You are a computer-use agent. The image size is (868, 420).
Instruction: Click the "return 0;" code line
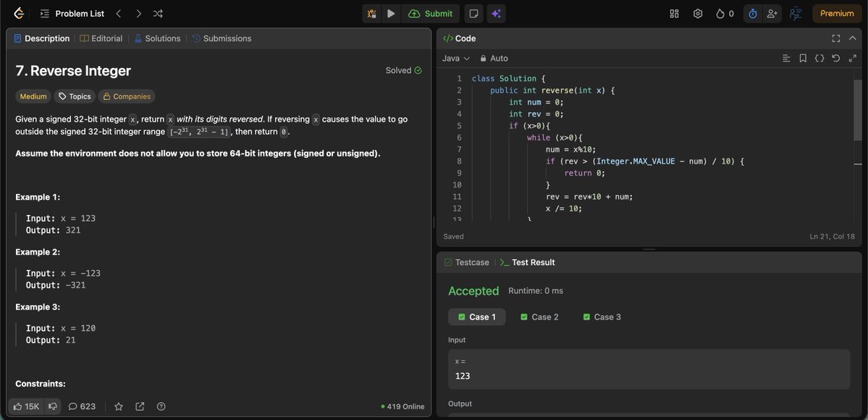[584, 173]
